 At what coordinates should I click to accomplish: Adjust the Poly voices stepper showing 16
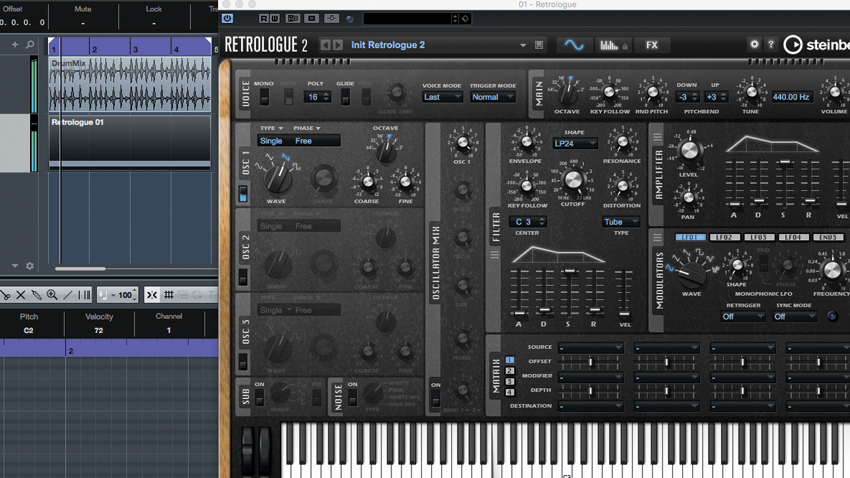(317, 97)
